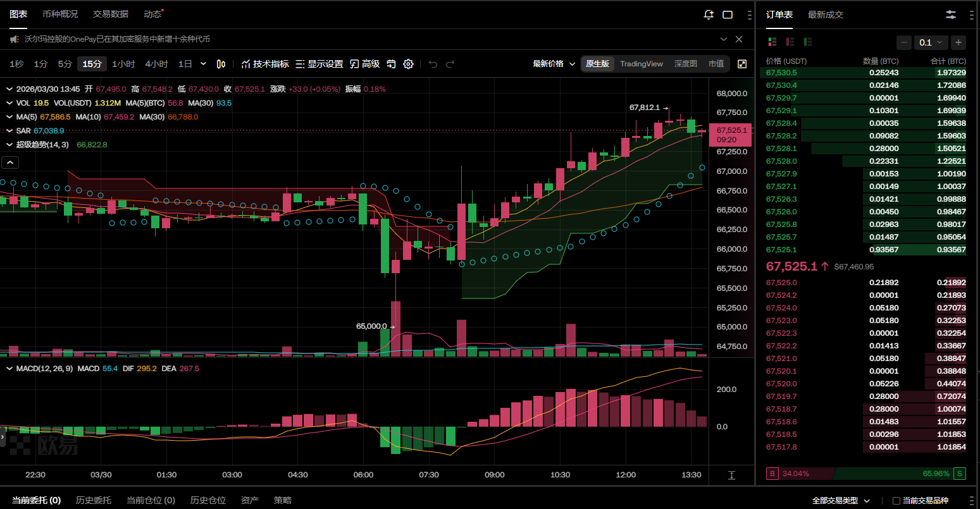Show only sell orders in order book
This screenshot has height=509, width=980.
coord(790,42)
